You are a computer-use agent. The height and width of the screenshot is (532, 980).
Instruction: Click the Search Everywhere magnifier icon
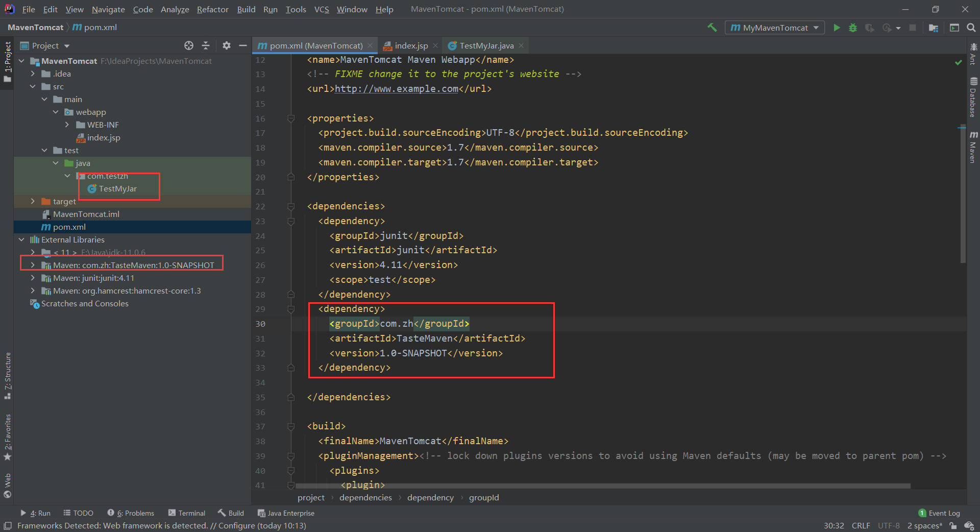[x=971, y=28]
